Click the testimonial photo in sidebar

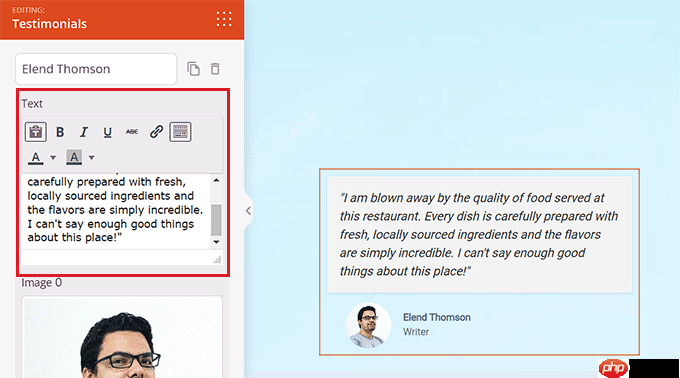pos(122,338)
